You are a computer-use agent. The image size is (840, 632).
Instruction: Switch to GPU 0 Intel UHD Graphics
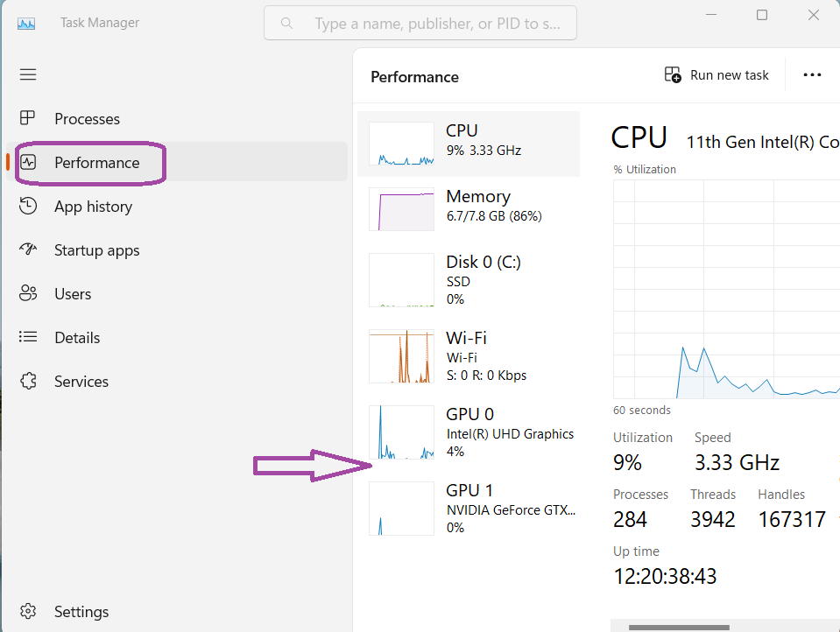[401, 432]
